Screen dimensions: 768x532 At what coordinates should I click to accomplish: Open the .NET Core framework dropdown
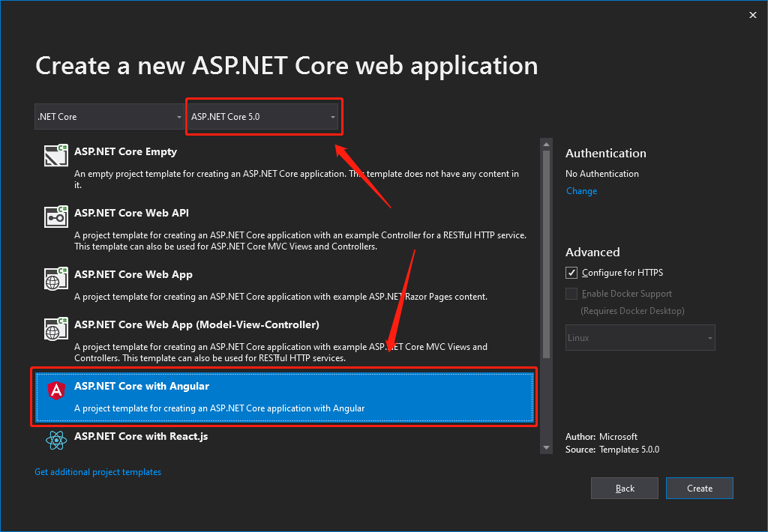point(109,117)
